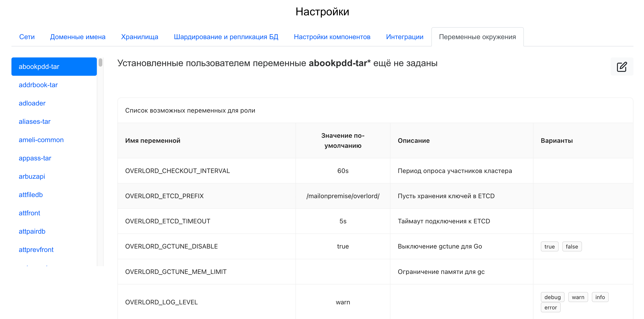This screenshot has height=319, width=644.
Task: Select the Переменные окружения tab
Action: [477, 37]
